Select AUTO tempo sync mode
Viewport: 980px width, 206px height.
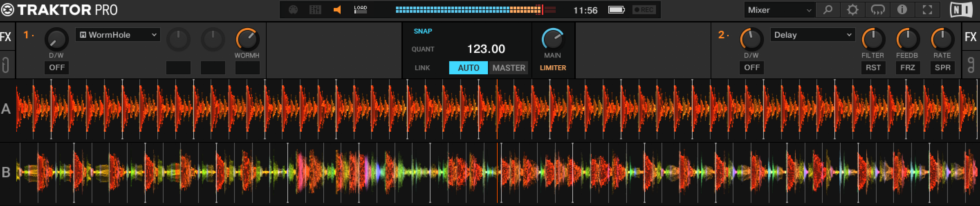click(468, 68)
